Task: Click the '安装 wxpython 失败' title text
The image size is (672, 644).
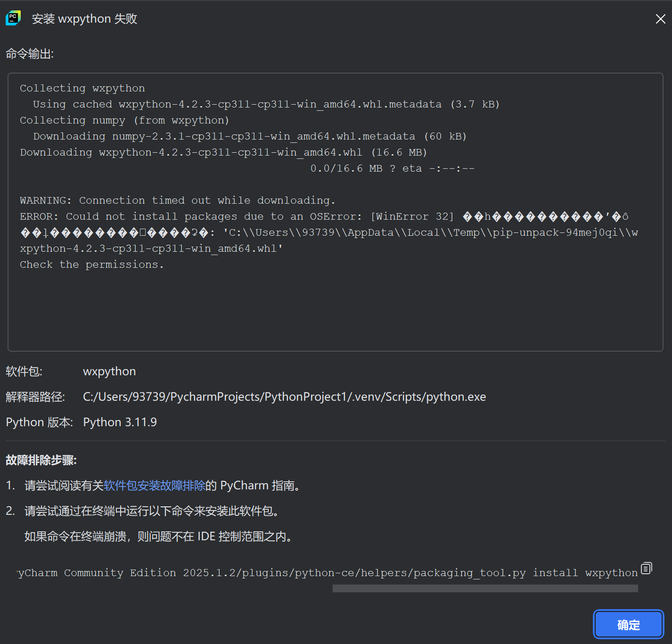Action: coord(85,19)
